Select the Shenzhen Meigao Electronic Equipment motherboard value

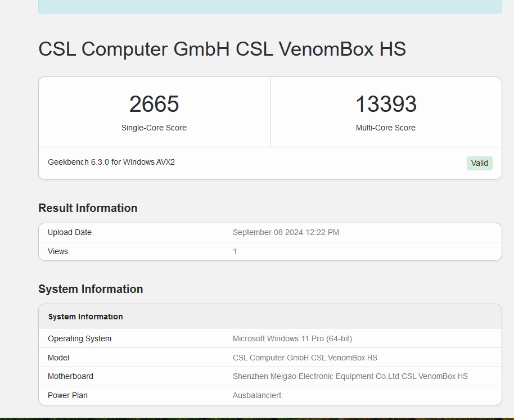(350, 376)
